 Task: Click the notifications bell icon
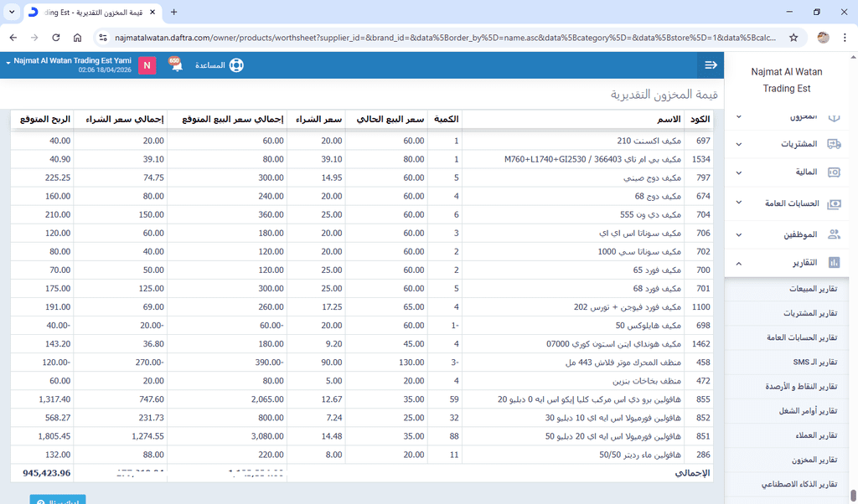[176, 65]
